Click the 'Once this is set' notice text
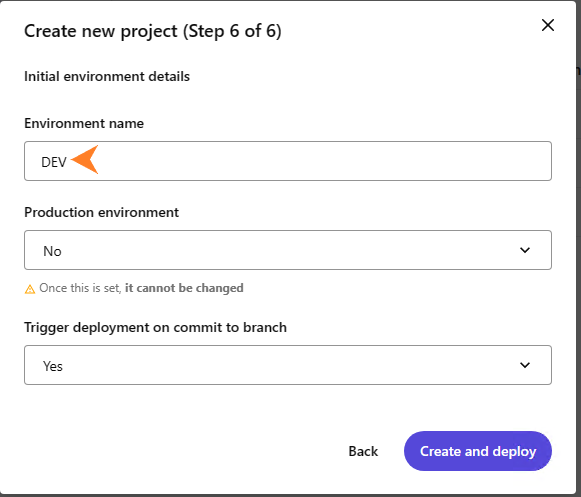This screenshot has width=581, height=497. pos(80,288)
